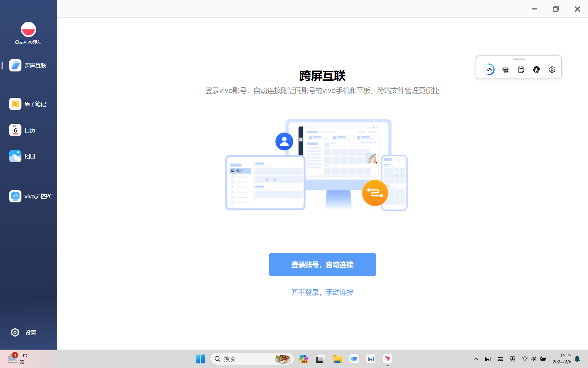
Task: Click the switch-arrows tray icon
Action: click(x=500, y=359)
